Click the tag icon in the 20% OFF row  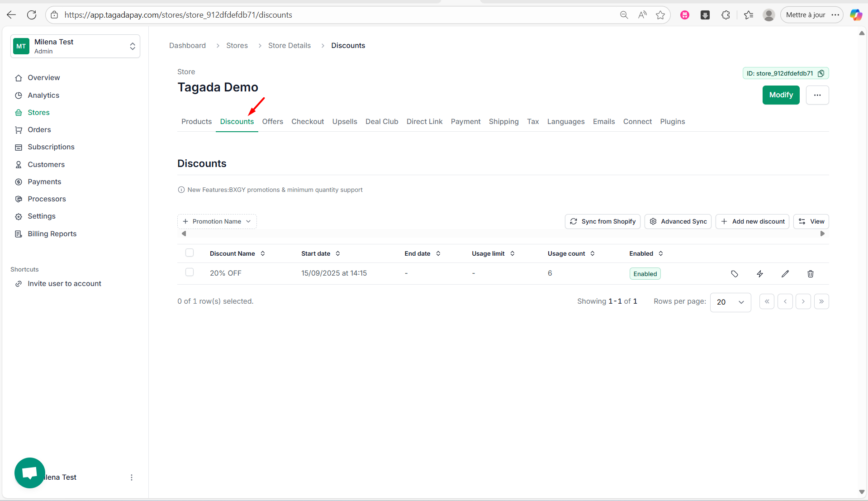click(735, 274)
